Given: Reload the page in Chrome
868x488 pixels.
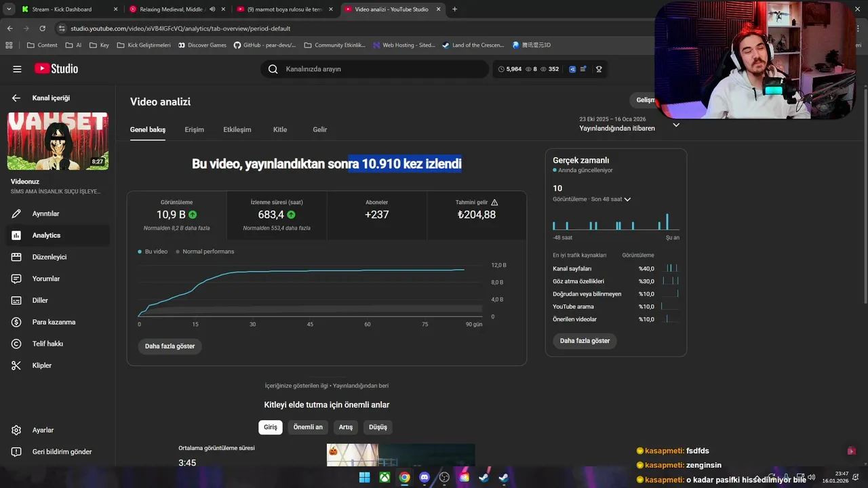Looking at the screenshot, I should tap(43, 28).
